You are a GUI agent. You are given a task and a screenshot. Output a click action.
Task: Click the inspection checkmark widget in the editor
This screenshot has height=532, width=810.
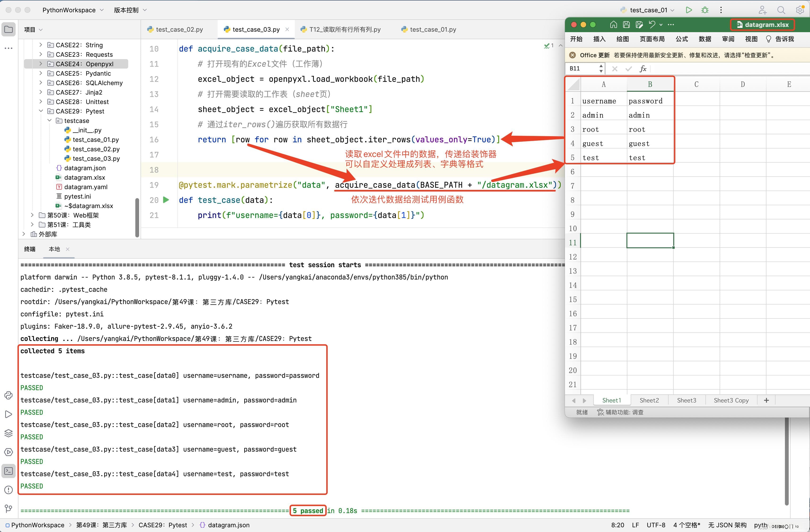point(549,46)
